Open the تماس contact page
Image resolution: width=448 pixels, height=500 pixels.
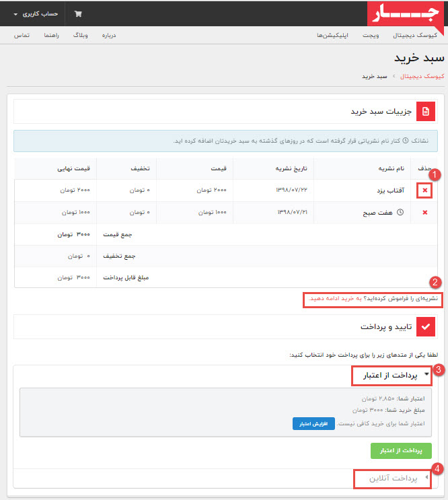pos(22,34)
